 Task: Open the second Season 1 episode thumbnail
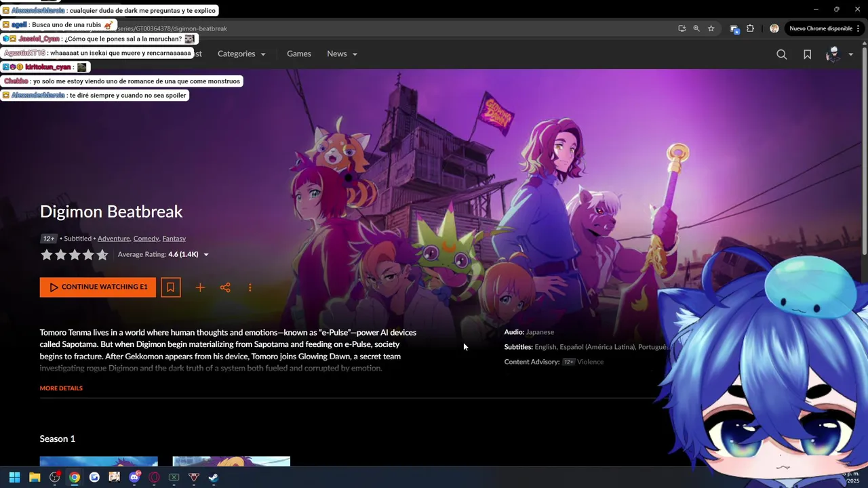pyautogui.click(x=231, y=462)
